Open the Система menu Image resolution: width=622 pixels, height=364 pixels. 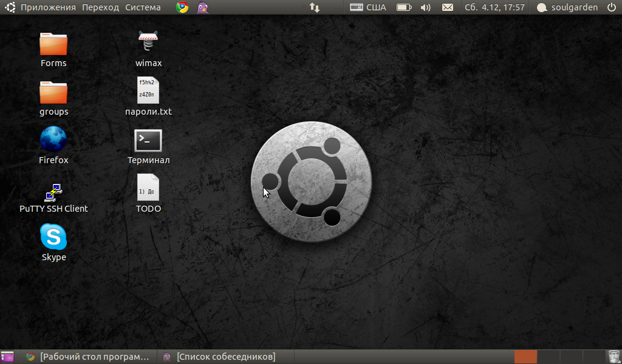pyautogui.click(x=143, y=7)
